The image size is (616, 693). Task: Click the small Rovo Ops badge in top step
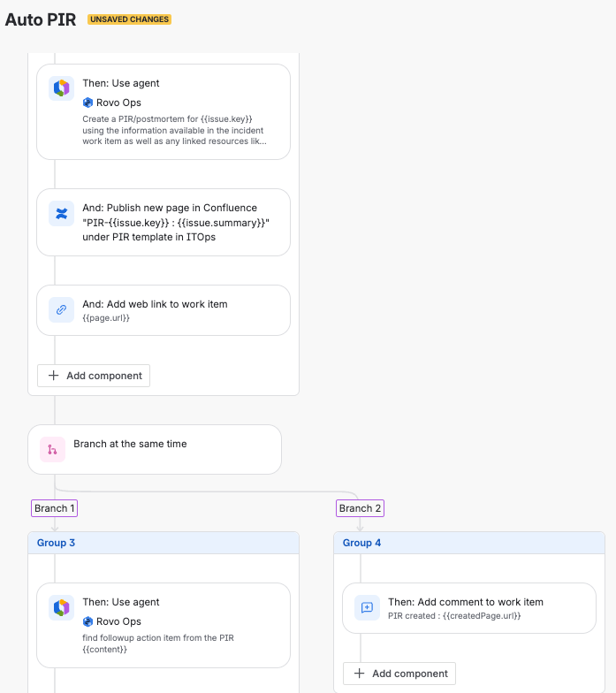(x=87, y=103)
